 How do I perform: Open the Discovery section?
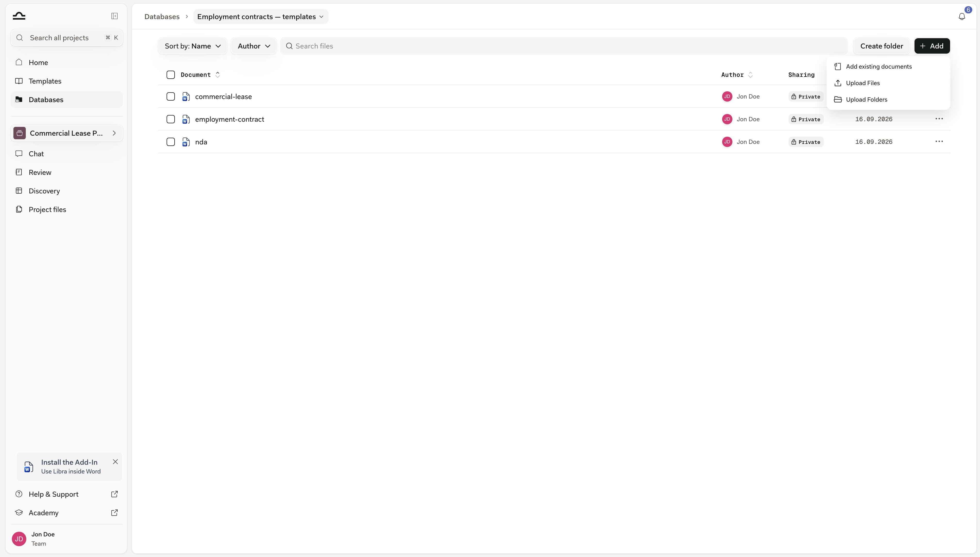pos(67,191)
